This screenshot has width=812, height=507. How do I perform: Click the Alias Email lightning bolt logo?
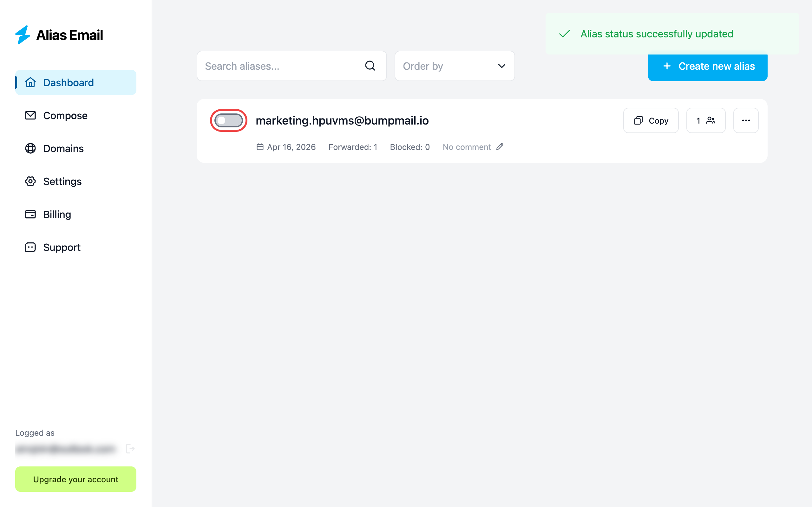coord(23,35)
